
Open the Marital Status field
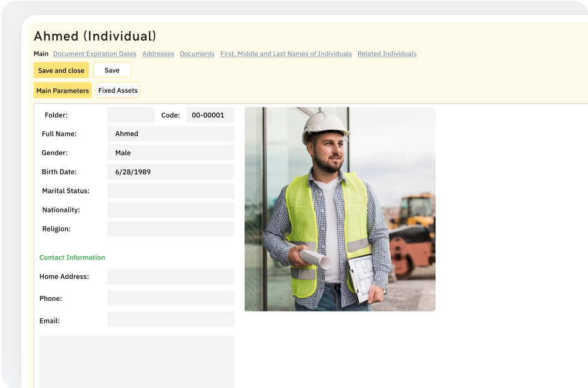(x=170, y=191)
